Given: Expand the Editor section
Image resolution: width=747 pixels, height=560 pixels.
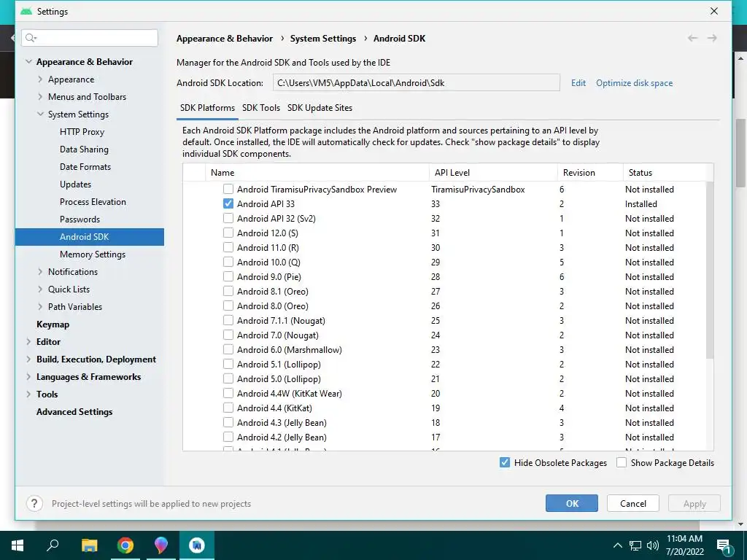Looking at the screenshot, I should click(28, 342).
